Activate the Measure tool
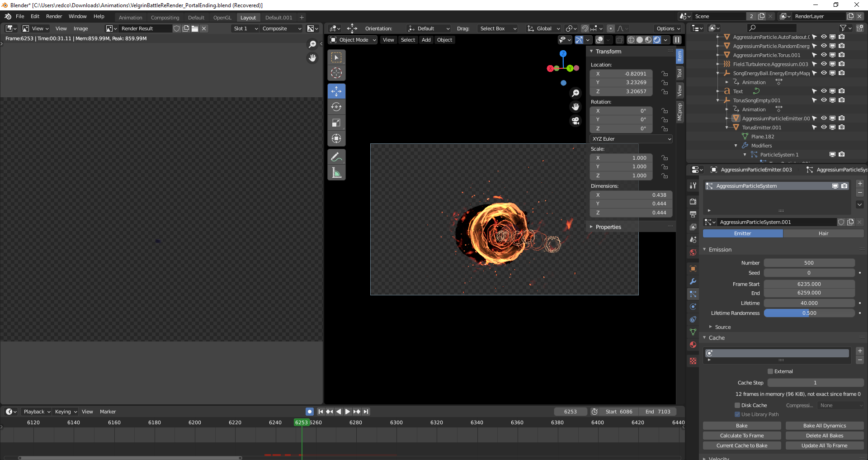Image resolution: width=868 pixels, height=460 pixels. click(x=336, y=173)
